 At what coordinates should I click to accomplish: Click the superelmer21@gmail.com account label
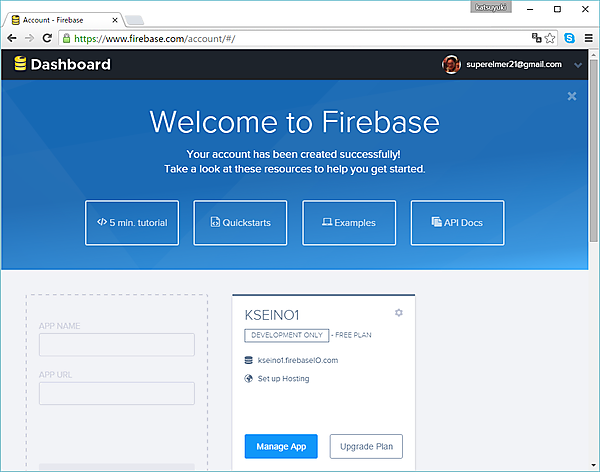(514, 64)
